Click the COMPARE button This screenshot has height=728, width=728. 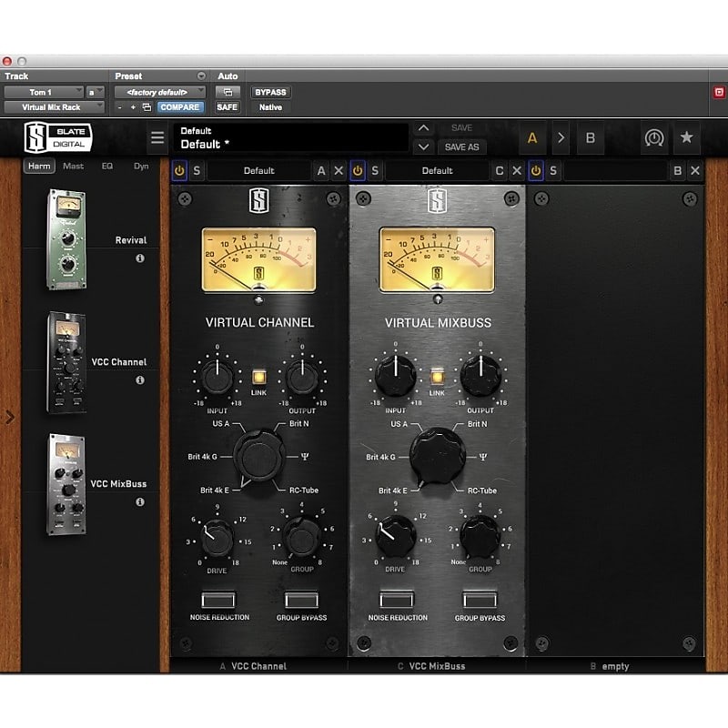click(179, 107)
